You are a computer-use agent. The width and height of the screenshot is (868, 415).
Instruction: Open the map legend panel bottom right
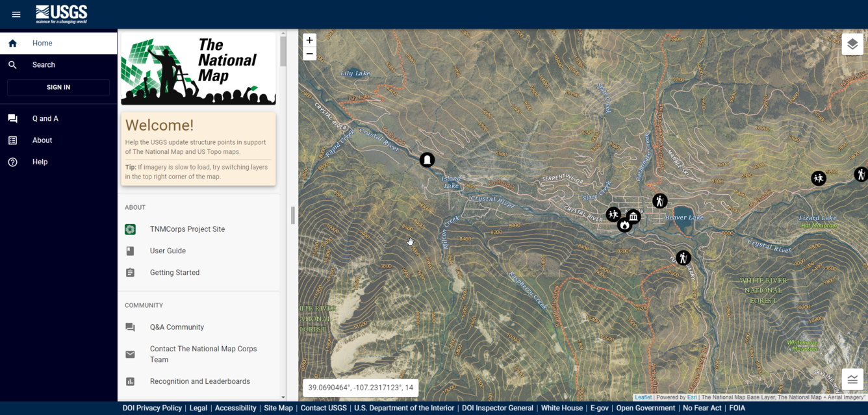tap(852, 379)
